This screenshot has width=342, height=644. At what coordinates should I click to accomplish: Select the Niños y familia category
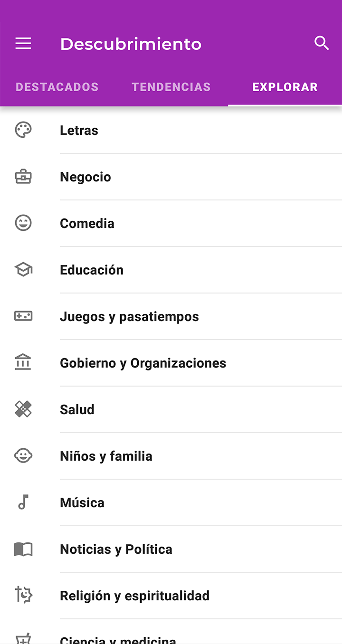106,456
